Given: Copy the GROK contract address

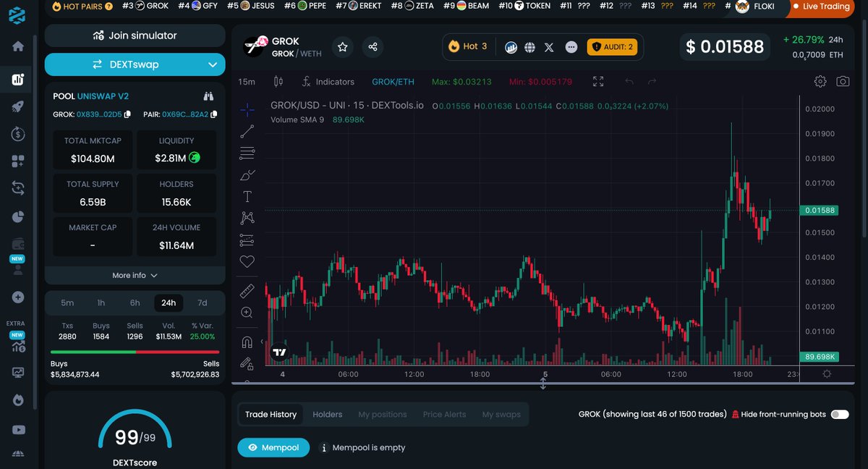Looking at the screenshot, I should (x=127, y=114).
